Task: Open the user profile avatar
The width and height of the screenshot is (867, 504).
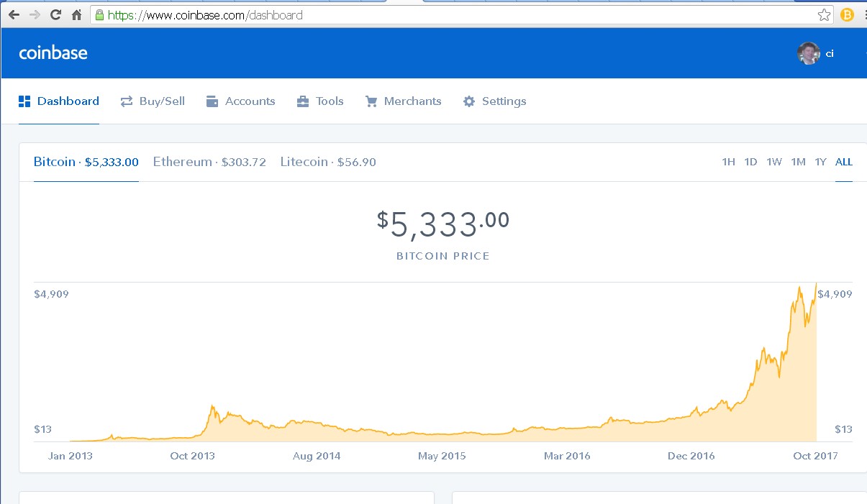Action: coord(809,53)
